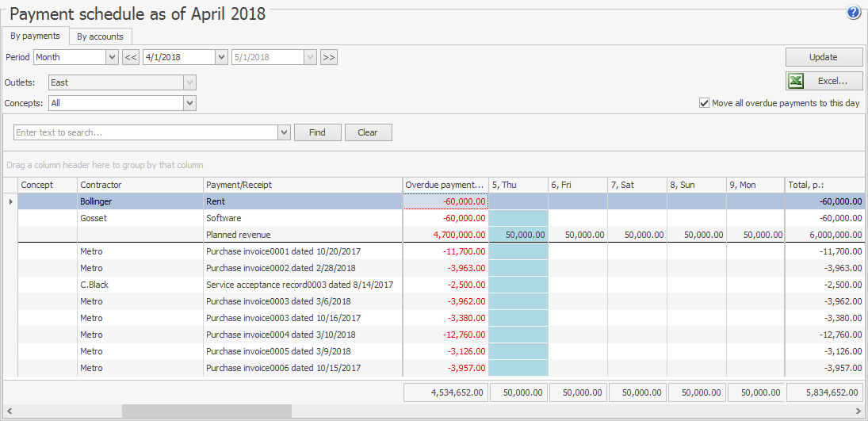Click the row indicator arrow for Bollinger
868x421 pixels.
[10, 202]
